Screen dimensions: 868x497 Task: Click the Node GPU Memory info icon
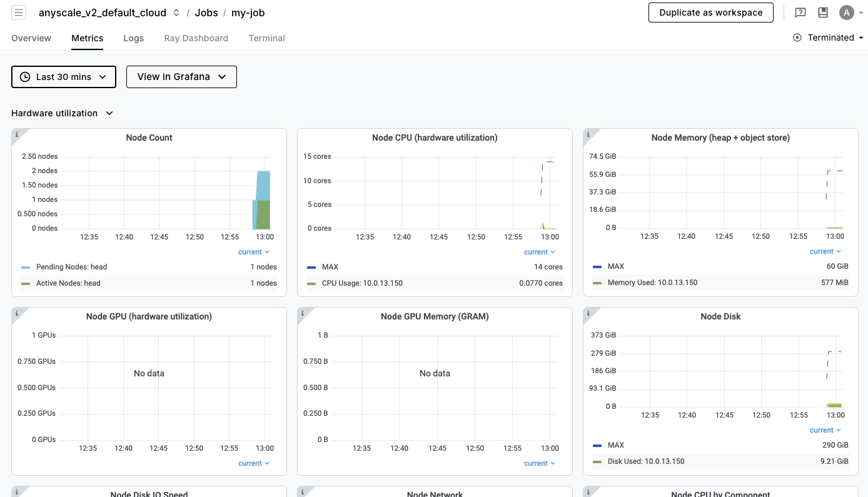pos(303,313)
